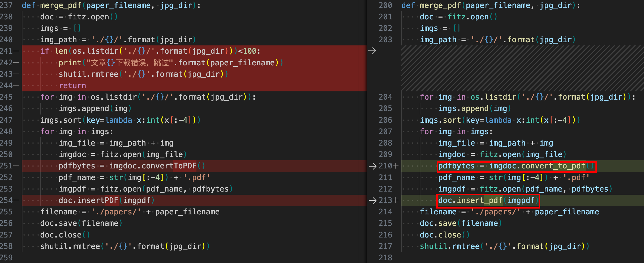Click 'doc.close()' in right pane
Image resolution: width=644 pixels, height=263 pixels.
445,235
